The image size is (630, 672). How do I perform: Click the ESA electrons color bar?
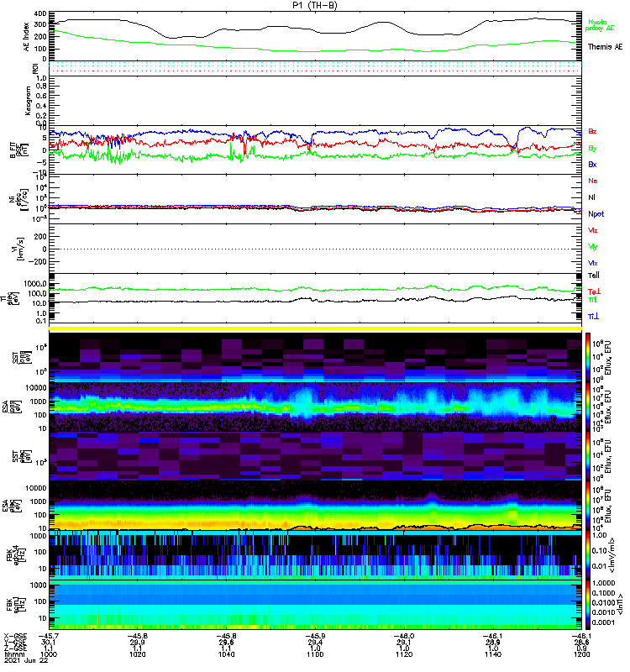[588, 506]
